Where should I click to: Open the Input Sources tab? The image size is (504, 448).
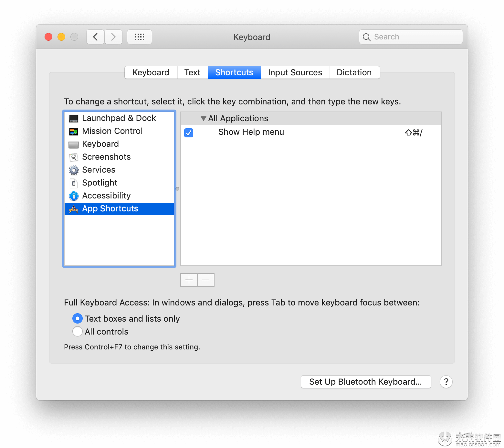click(x=295, y=72)
